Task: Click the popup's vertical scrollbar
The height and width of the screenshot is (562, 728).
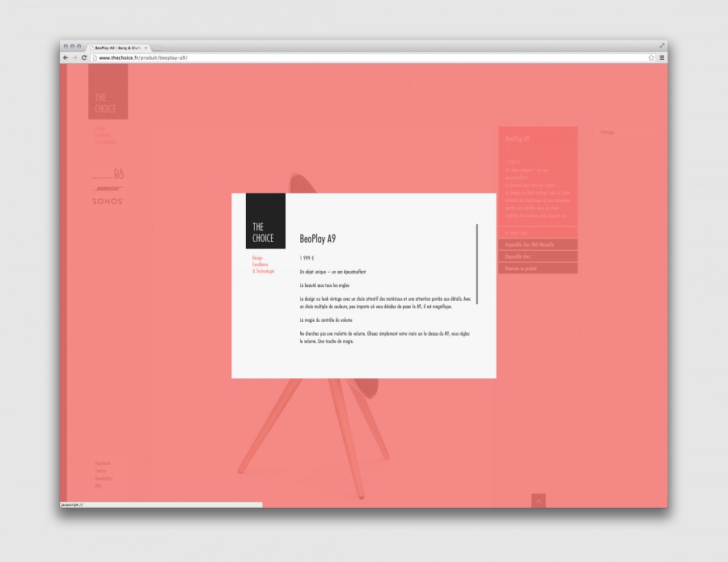Action: [x=476, y=264]
